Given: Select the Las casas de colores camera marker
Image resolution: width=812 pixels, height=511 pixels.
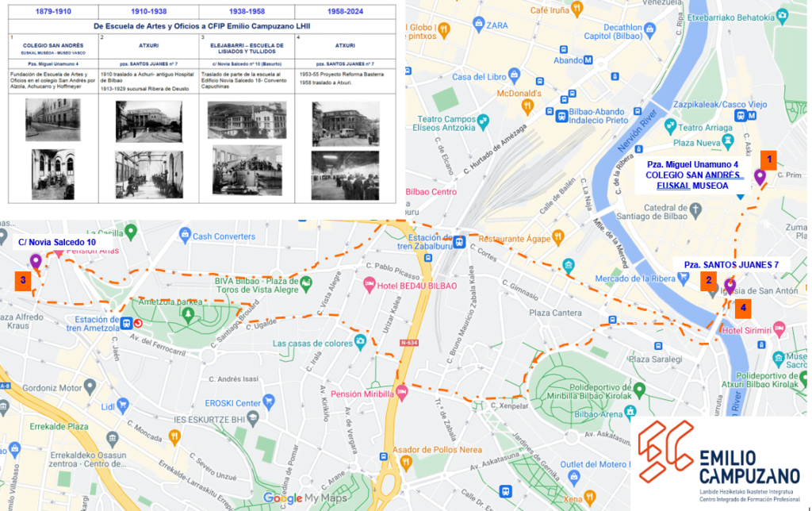Looking at the screenshot, I should coord(360,342).
